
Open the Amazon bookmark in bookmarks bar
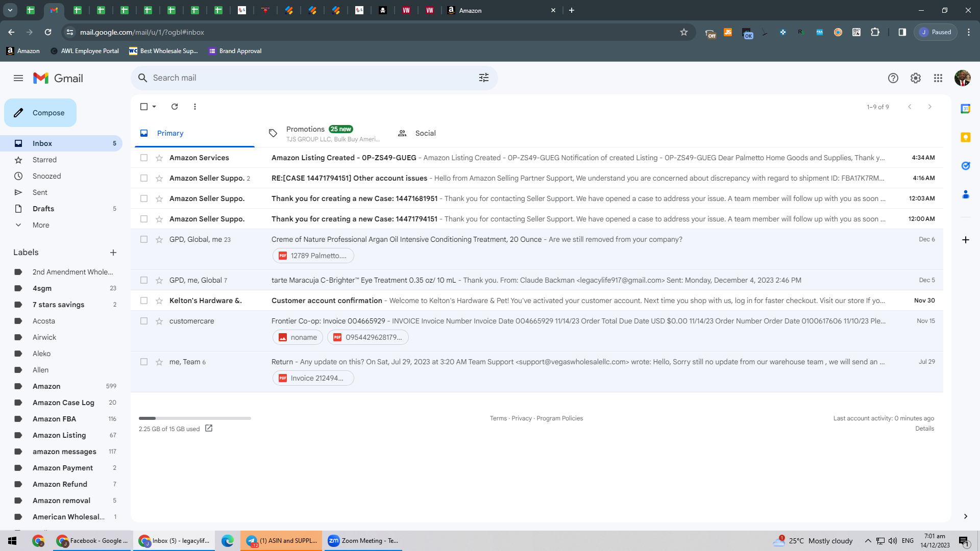[x=23, y=51]
